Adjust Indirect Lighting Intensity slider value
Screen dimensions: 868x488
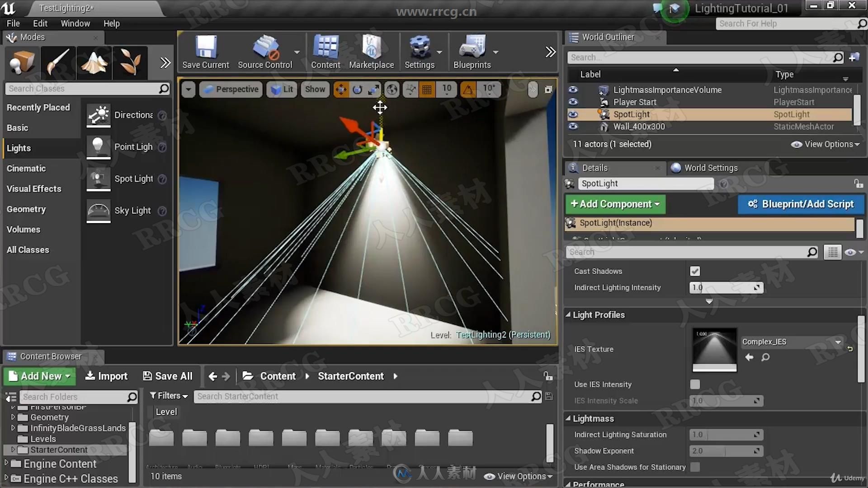click(x=725, y=287)
